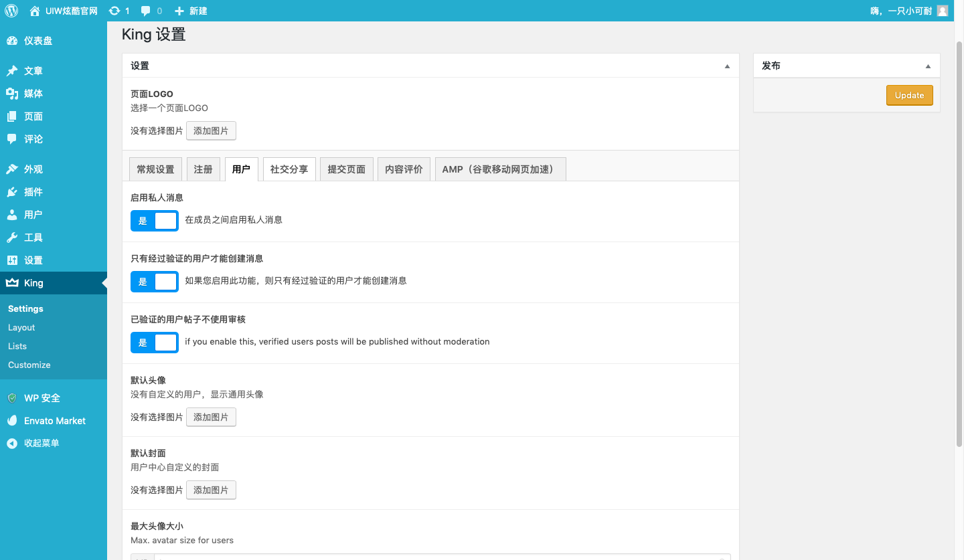
Task: Toggle the 启用私人消息 switch
Action: click(x=155, y=220)
